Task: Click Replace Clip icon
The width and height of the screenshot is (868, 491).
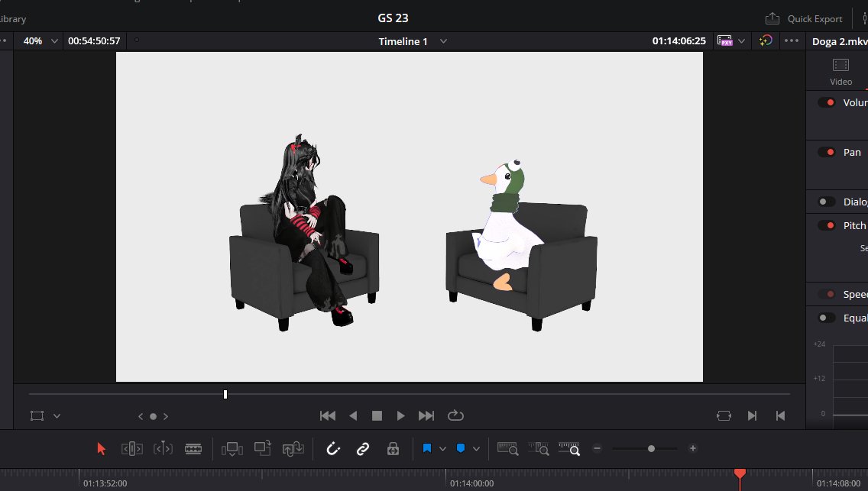Action: 293,448
